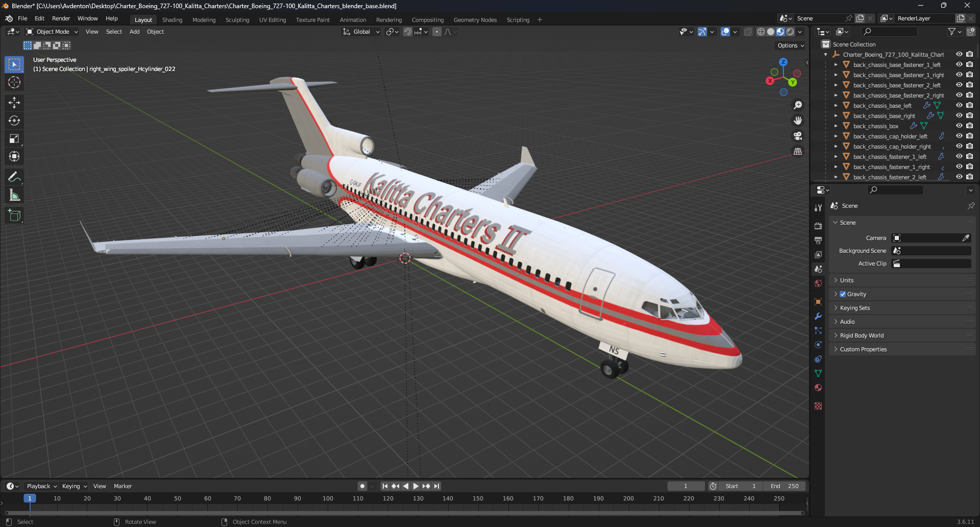This screenshot has height=527, width=980.
Task: Switch to Shading workspace tab
Action: point(172,20)
